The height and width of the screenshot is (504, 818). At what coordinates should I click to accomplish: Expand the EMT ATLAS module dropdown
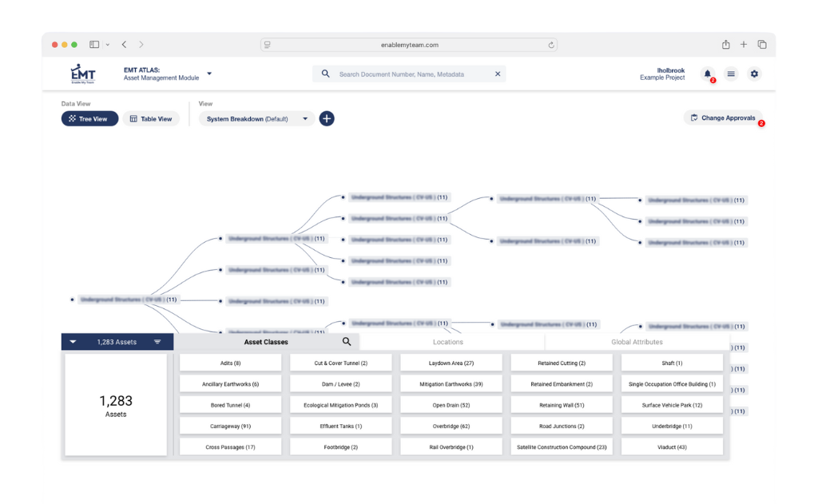[x=209, y=73]
